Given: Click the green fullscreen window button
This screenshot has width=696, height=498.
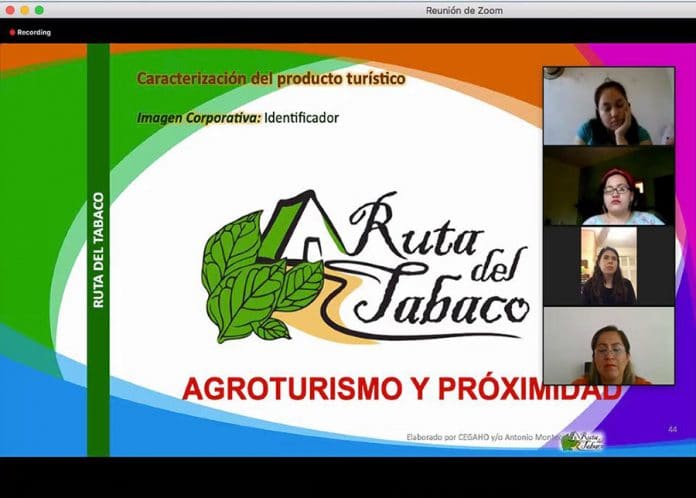Looking at the screenshot, I should (40, 10).
